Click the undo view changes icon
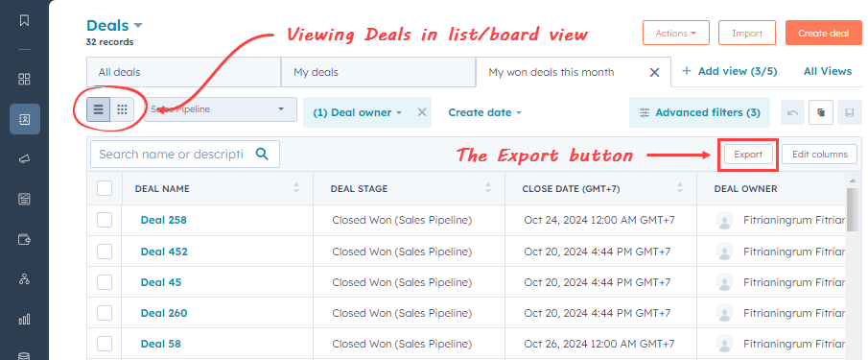Viewport: 868px width, 360px height. pyautogui.click(x=792, y=112)
